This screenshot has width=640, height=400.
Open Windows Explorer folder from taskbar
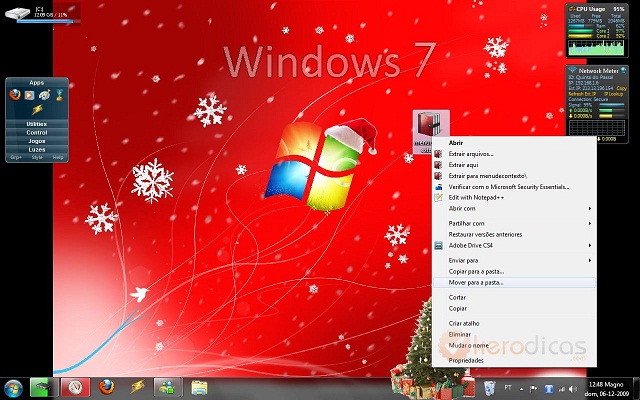click(199, 387)
